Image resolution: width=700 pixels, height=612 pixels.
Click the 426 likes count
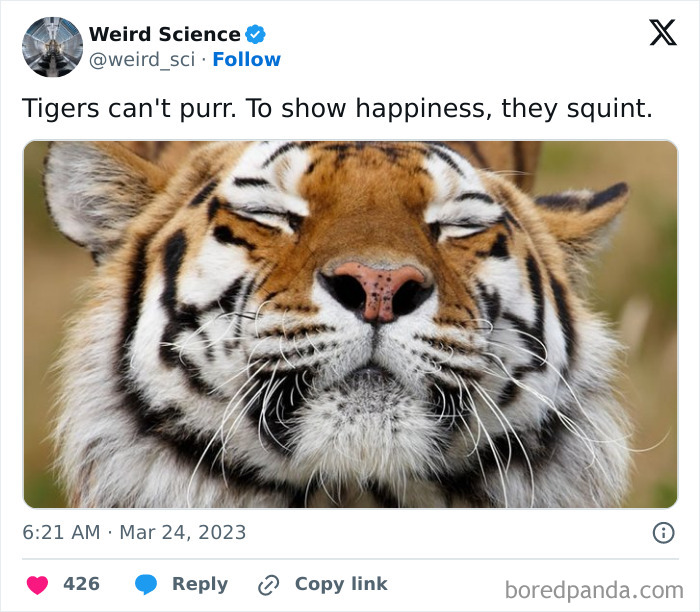click(x=81, y=584)
